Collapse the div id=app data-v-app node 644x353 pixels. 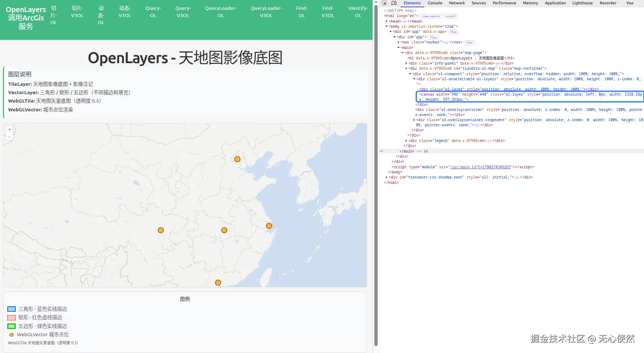(390, 32)
